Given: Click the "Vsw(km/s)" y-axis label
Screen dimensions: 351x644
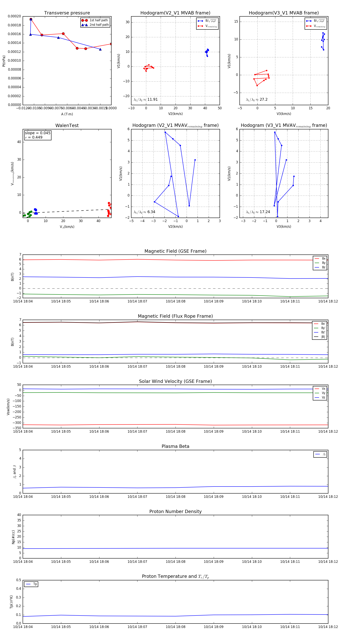Looking at the screenshot, I should click(x=8, y=407).
